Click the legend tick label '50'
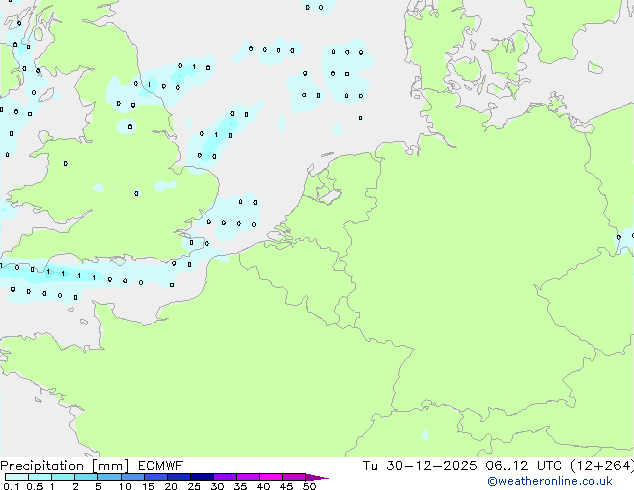634x490 pixels. [x=309, y=486]
